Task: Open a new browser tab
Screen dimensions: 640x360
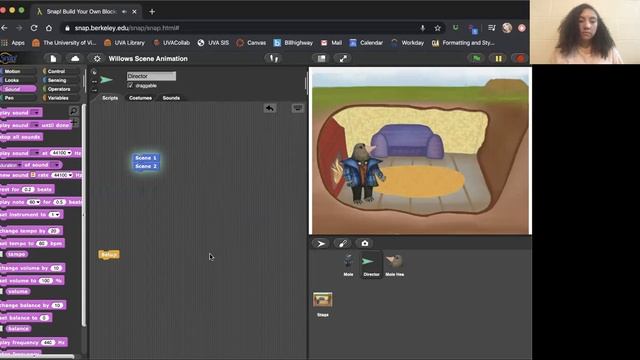Action: click(x=152, y=12)
